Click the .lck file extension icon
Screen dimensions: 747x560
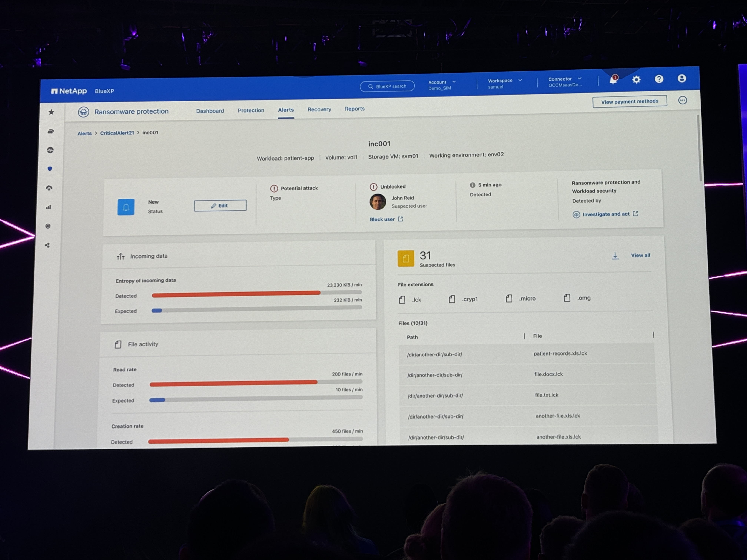[x=402, y=300]
